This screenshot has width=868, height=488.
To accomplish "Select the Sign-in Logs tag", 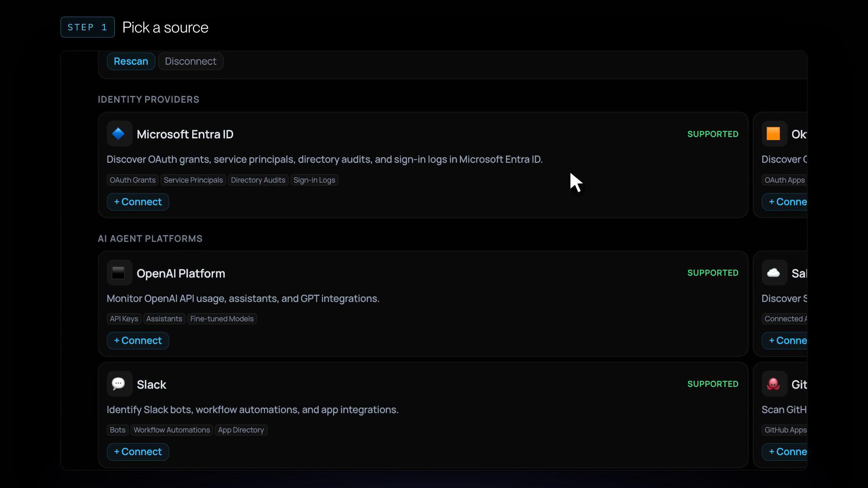I will (x=314, y=180).
